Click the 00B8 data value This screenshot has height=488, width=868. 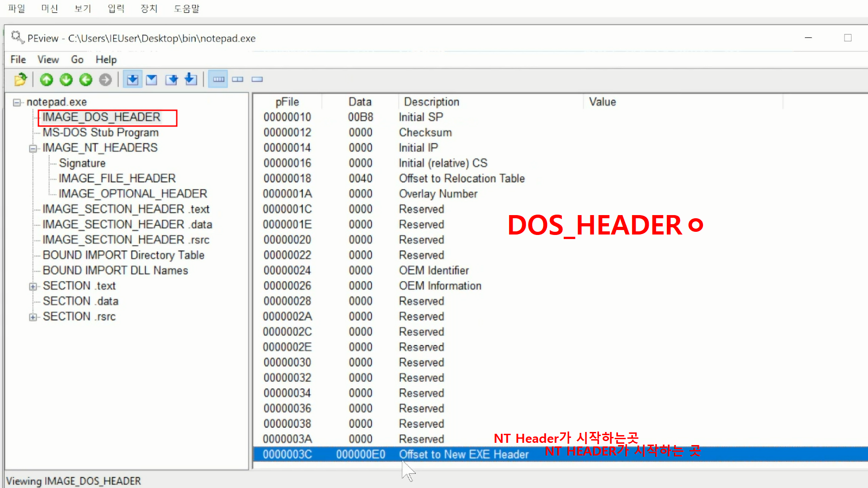point(360,117)
